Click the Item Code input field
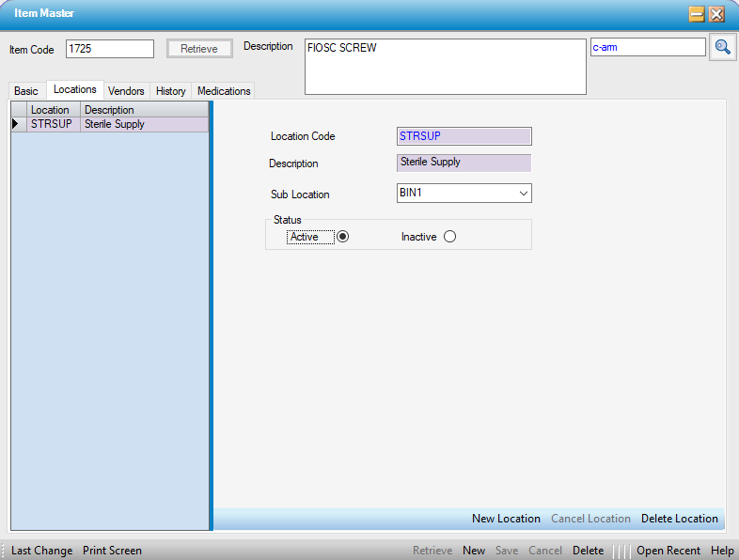Image resolution: width=739 pixels, height=560 pixels. [x=109, y=49]
